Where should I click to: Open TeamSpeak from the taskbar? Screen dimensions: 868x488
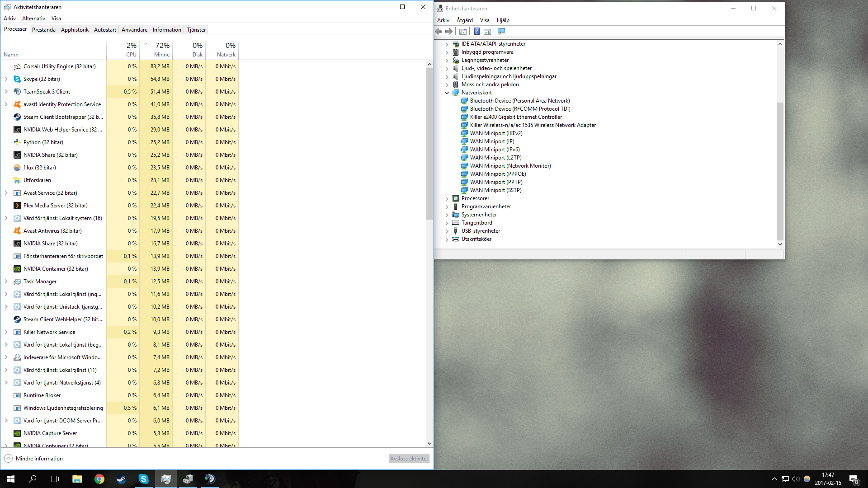click(x=210, y=479)
